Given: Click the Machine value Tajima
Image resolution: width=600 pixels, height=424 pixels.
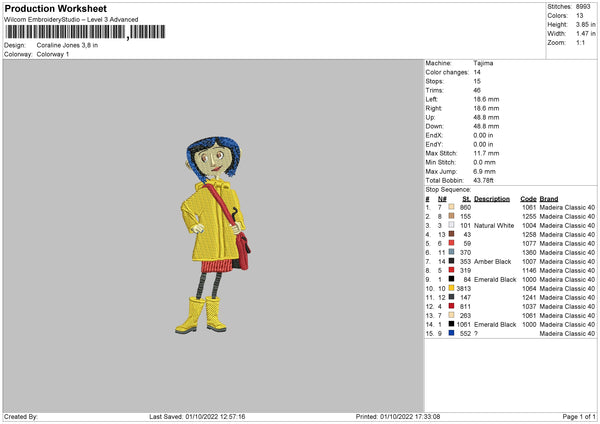Looking at the screenshot, I should (x=483, y=63).
